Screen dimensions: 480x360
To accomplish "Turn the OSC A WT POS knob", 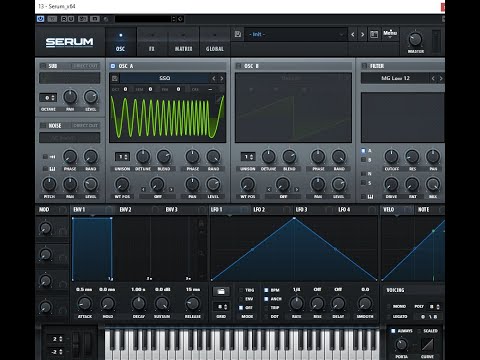I will coord(122,184).
